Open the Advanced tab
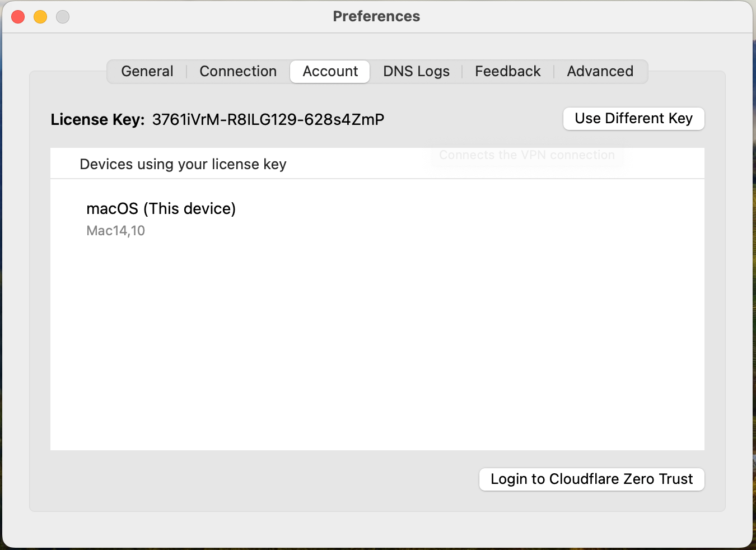756x550 pixels. tap(600, 71)
